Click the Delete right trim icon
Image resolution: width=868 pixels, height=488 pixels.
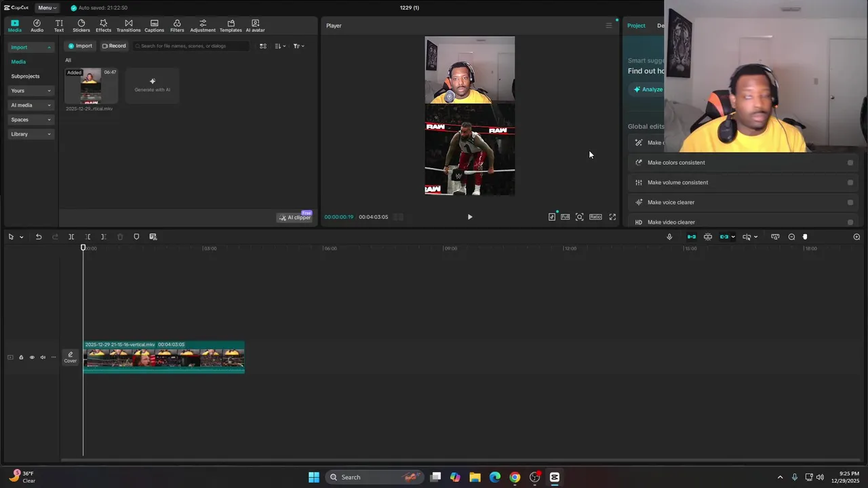(103, 237)
